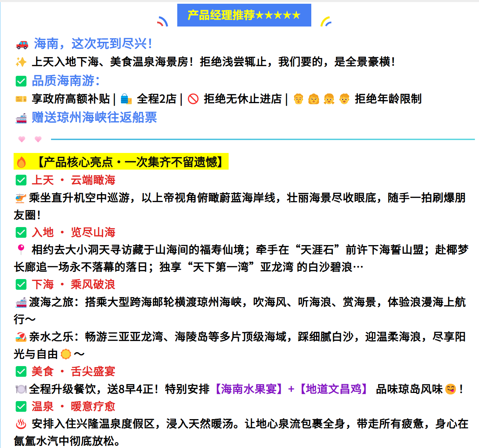The height and width of the screenshot is (448, 479).
Task: Click the green checkbox beside 美食 · 舌尖盛宴
Action: point(21,372)
